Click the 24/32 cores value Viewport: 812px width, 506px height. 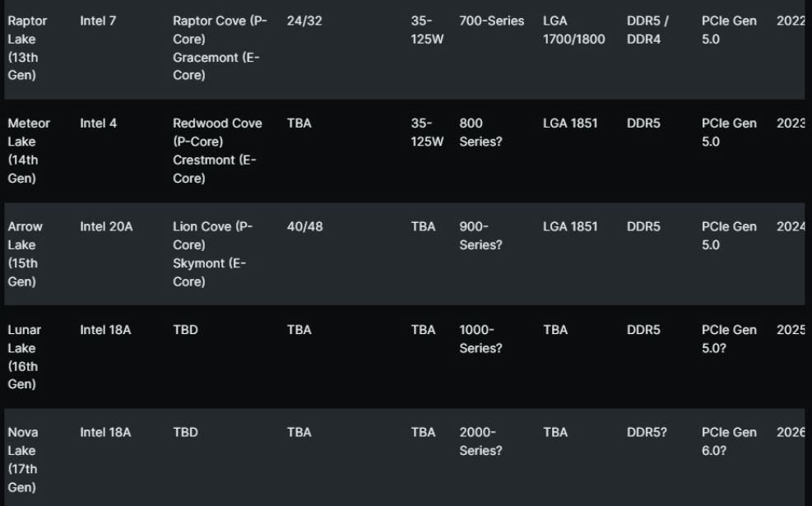pos(304,21)
